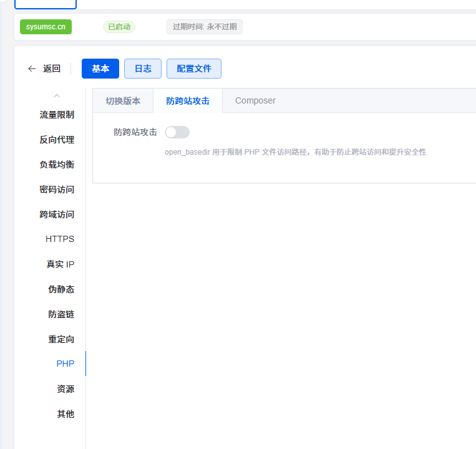Open 资源 in the sidebar menu
The width and height of the screenshot is (476, 449).
click(66, 389)
